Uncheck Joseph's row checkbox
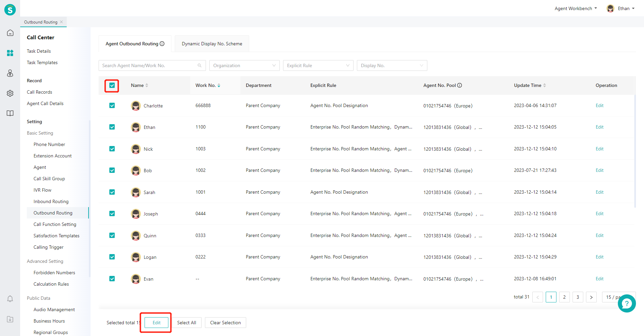The image size is (644, 336). pyautogui.click(x=112, y=213)
